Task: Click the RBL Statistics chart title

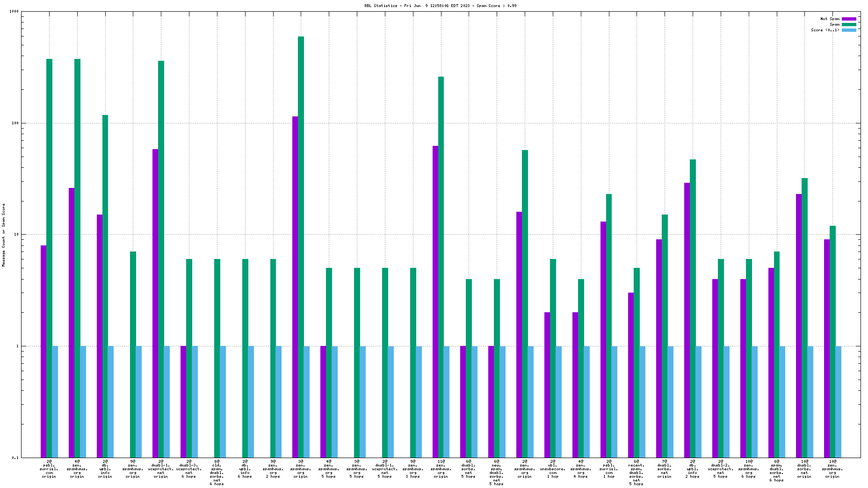Action: pyautogui.click(x=440, y=6)
